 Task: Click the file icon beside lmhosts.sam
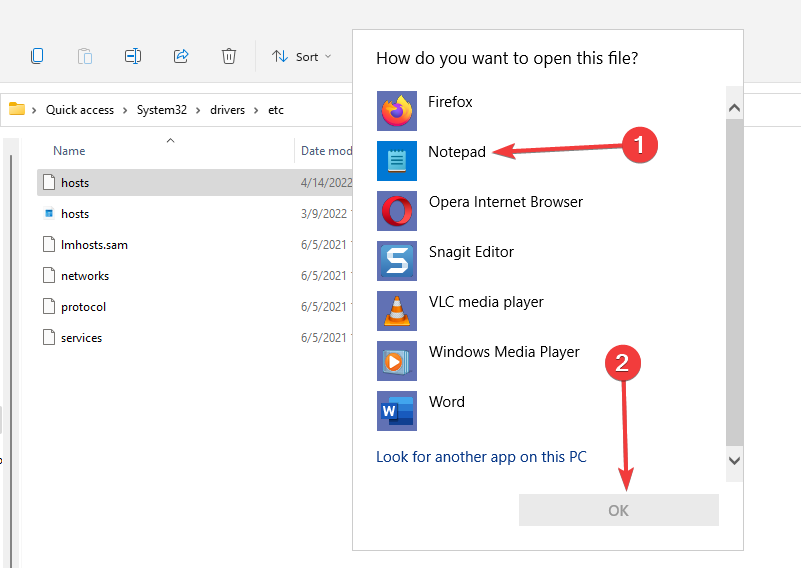[49, 244]
